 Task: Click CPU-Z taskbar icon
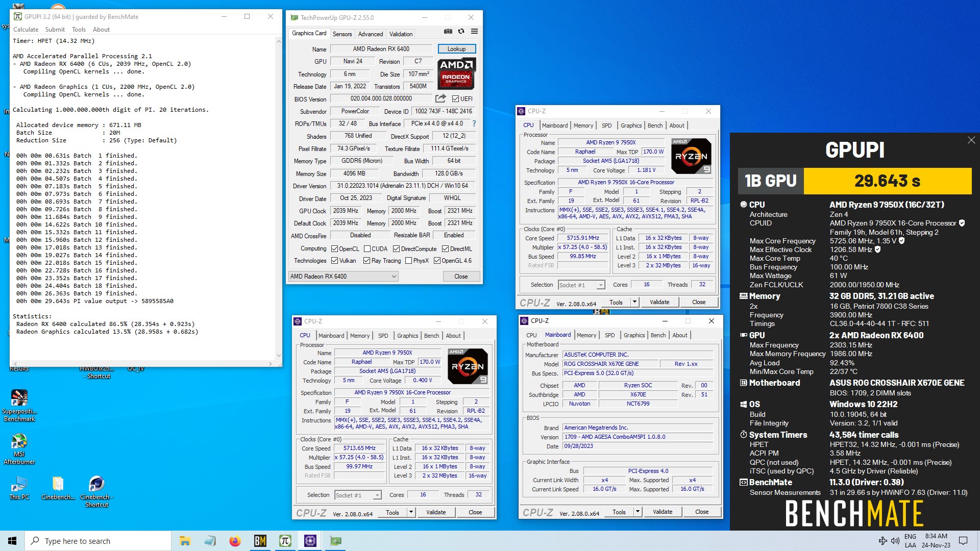[310, 541]
